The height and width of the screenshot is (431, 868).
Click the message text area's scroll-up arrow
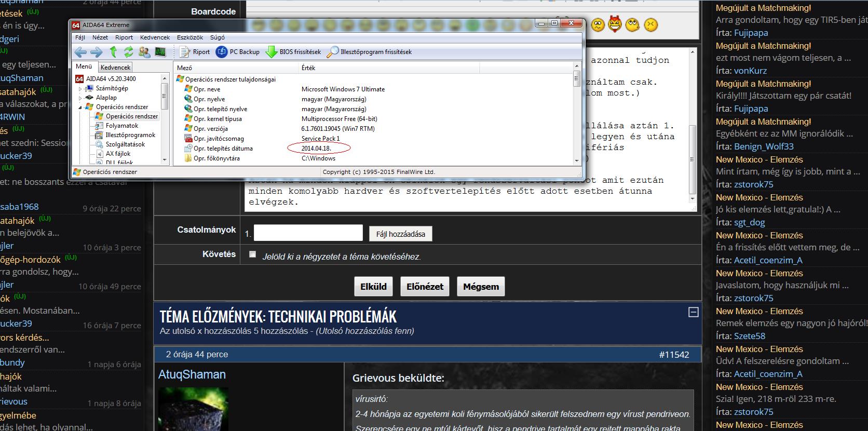pos(692,52)
